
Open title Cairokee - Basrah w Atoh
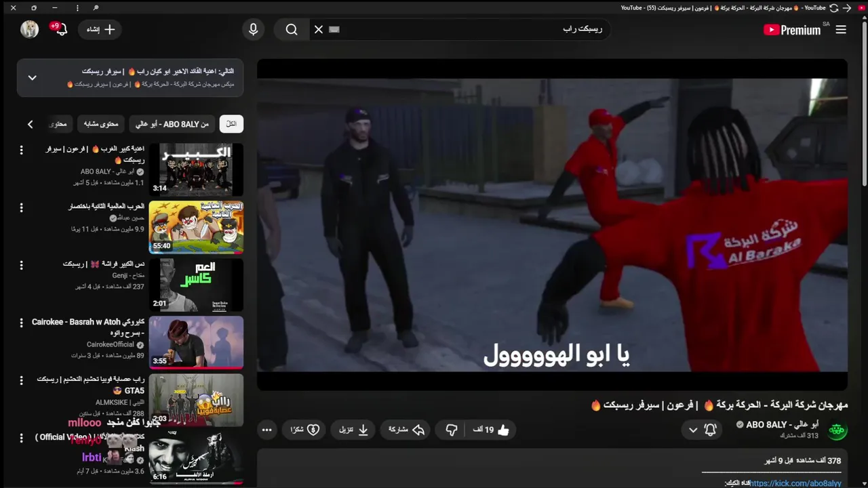(88, 327)
